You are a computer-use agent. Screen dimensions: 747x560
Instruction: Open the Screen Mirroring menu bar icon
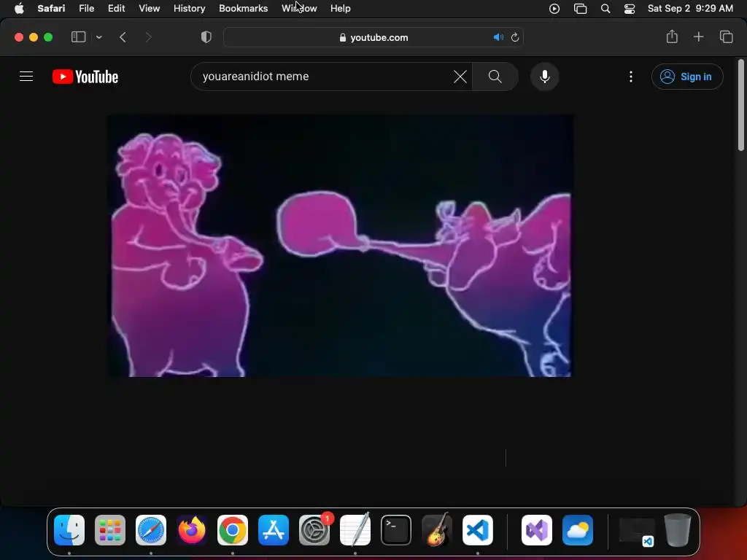point(580,9)
